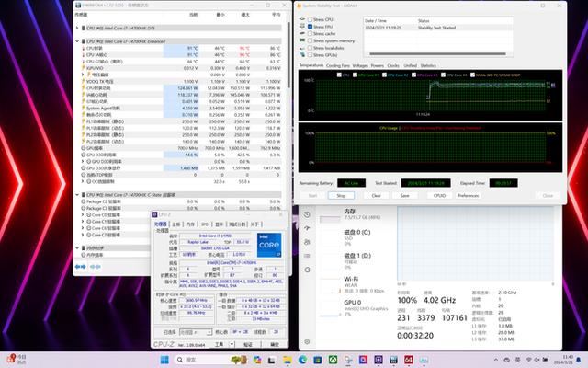Click the Preferences button
Screen dimensions: 588x368
click(x=468, y=195)
